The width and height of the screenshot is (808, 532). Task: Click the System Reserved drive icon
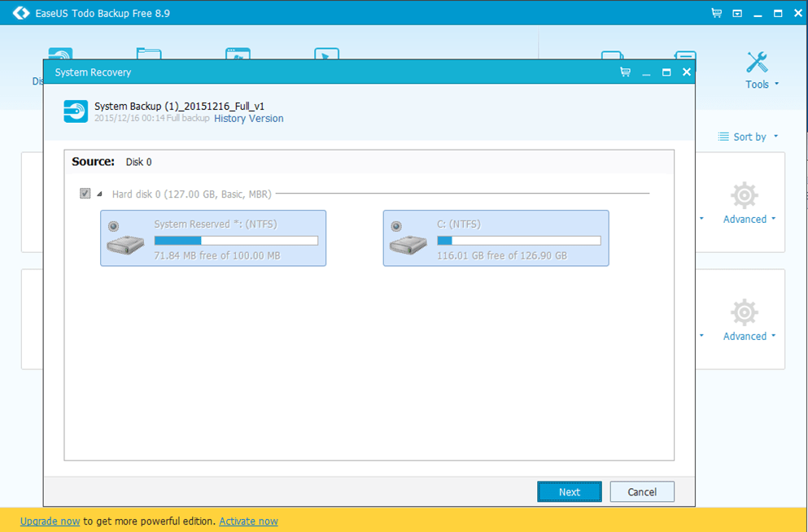click(x=126, y=245)
